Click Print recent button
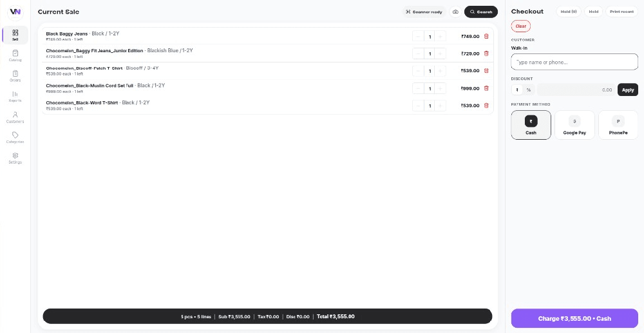Viewport: 644px width, 333px height. pos(621,12)
